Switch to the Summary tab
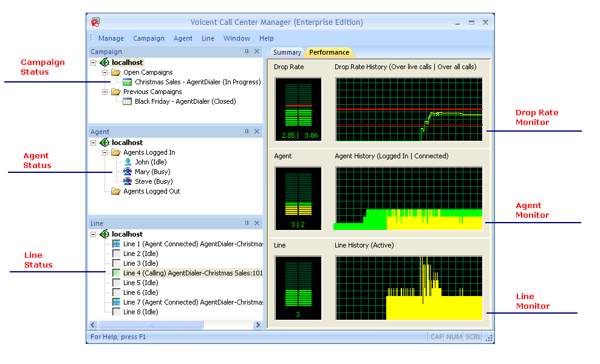 click(x=287, y=52)
